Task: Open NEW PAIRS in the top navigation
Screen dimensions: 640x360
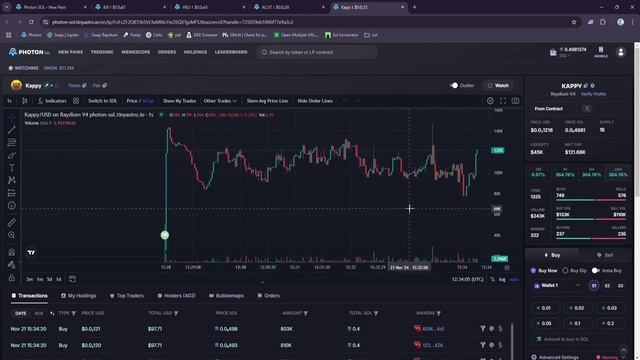Action: [x=70, y=52]
